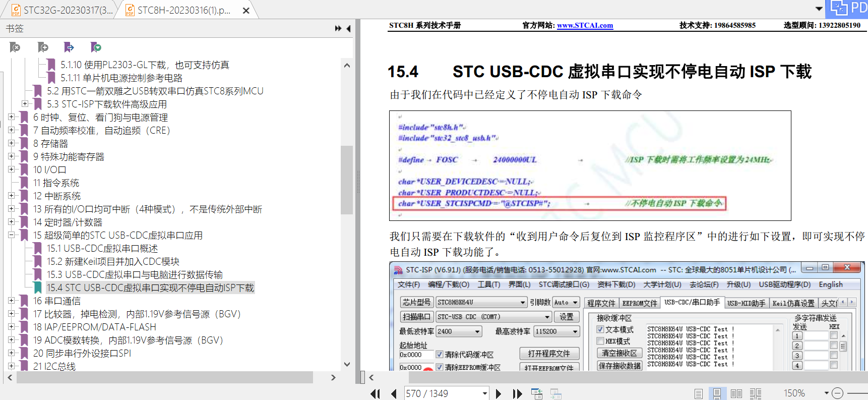Go to the previous page
868x400 pixels.
click(394, 394)
